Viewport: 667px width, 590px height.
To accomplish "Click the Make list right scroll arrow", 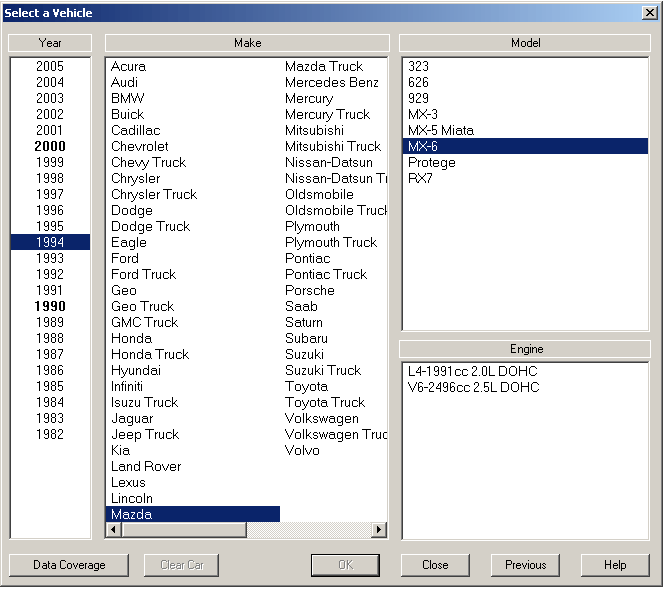I will click(x=379, y=530).
